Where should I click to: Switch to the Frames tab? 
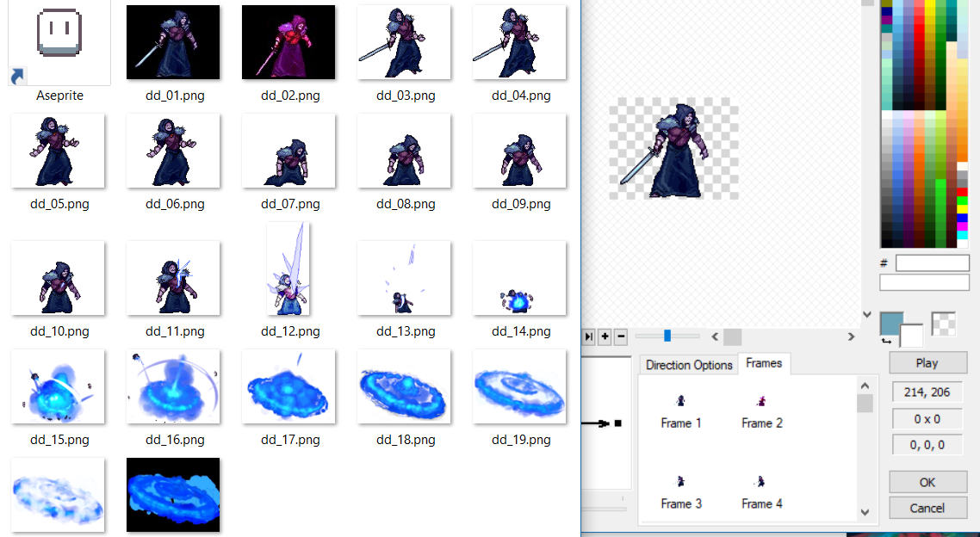tap(764, 363)
